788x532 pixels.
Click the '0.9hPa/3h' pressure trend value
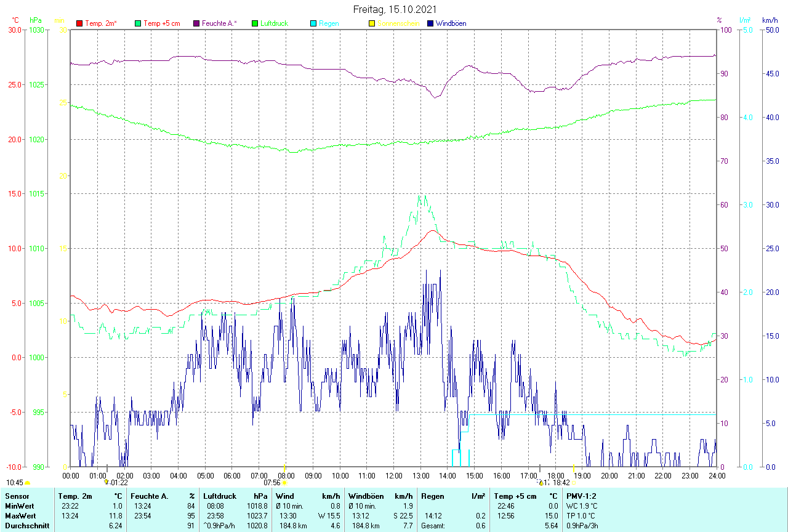[582, 526]
